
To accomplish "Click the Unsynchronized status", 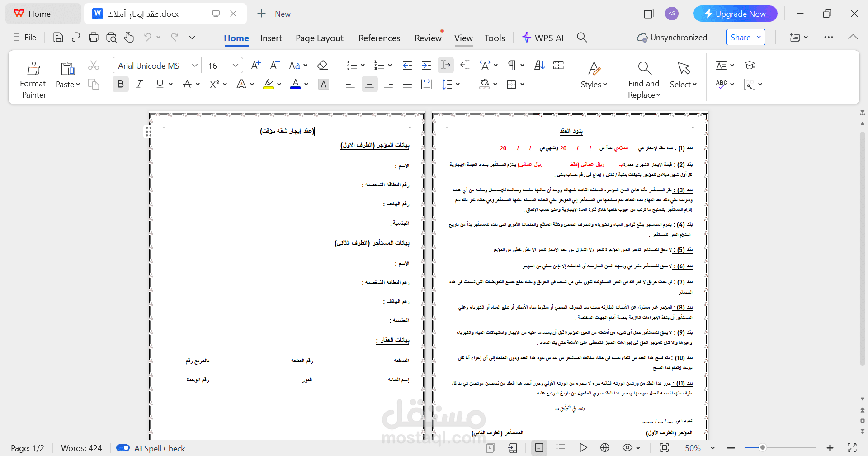I will 672,38.
